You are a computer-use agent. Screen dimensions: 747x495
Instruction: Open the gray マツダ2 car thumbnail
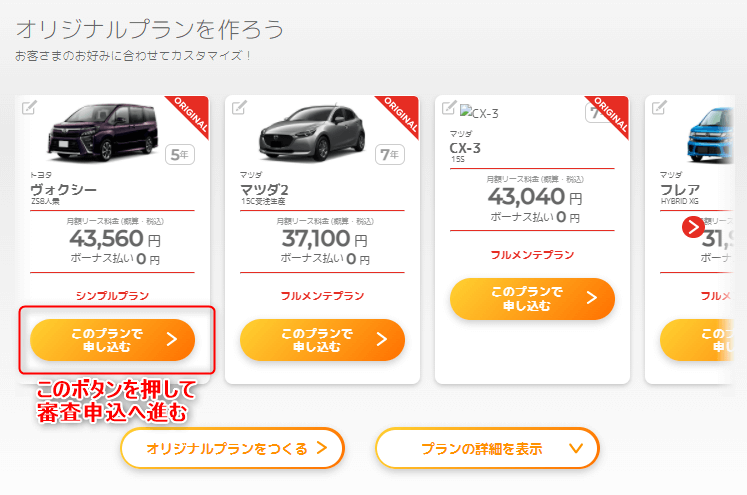(312, 133)
